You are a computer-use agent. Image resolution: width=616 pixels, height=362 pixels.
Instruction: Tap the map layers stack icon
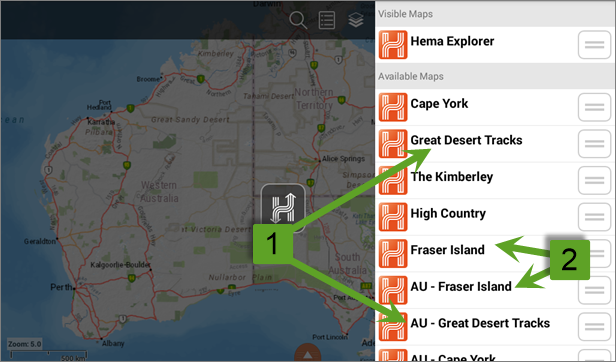coord(356,20)
